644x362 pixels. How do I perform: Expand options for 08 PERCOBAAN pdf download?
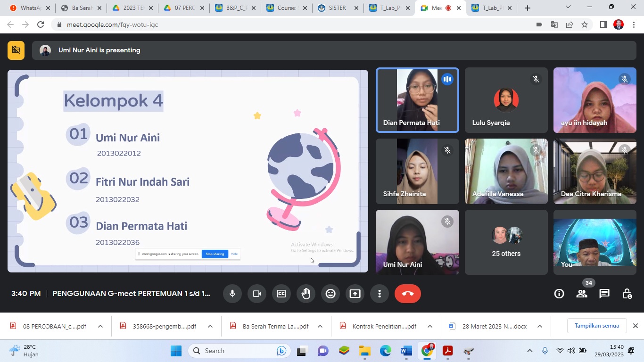coord(100,326)
